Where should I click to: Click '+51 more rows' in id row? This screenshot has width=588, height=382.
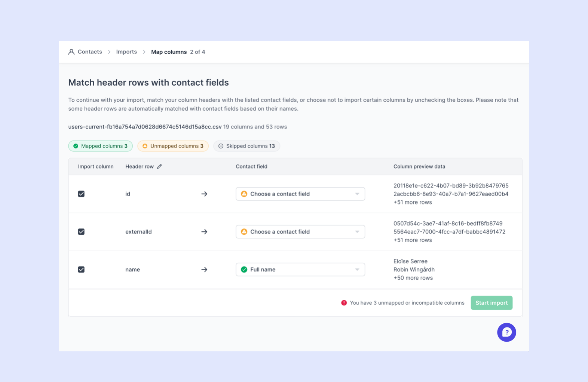coord(413,202)
